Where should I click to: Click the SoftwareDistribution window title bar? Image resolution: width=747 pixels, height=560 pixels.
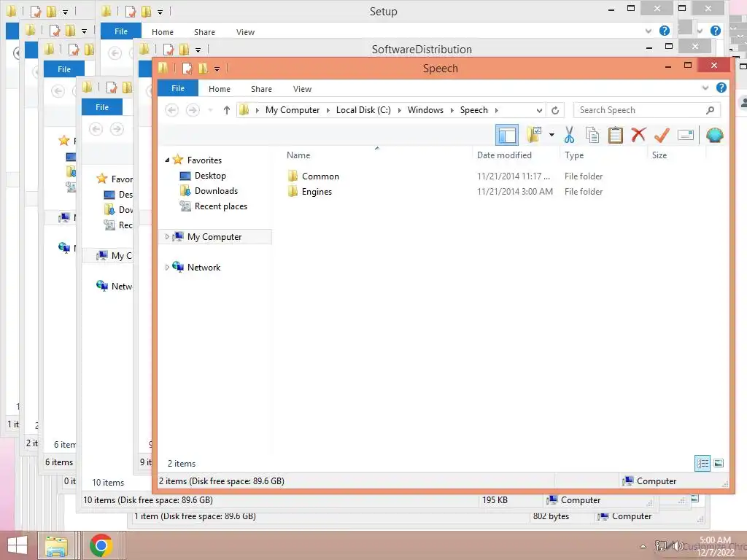pyautogui.click(x=422, y=50)
